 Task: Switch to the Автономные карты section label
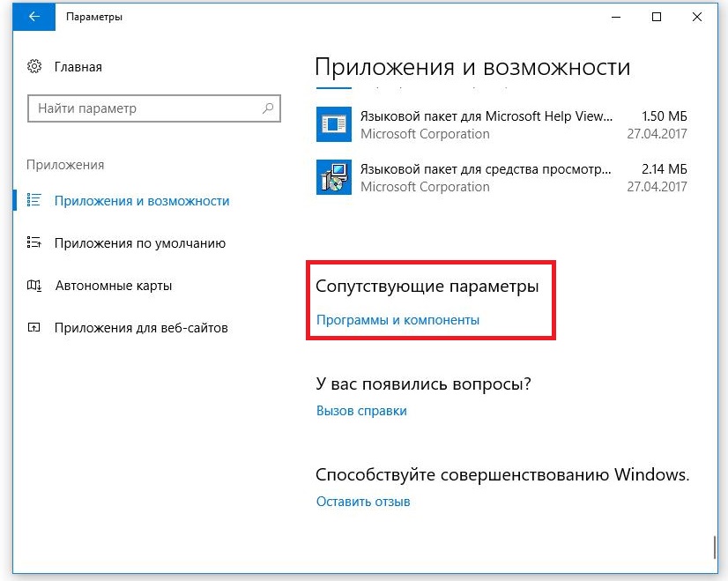coord(113,286)
